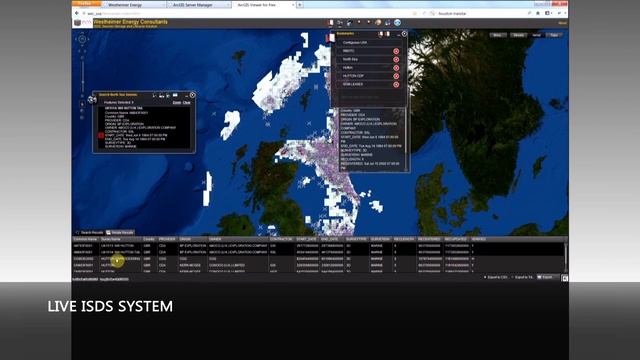640x360 pixels.
Task: Close the Bookmarks panel
Action: coord(404,34)
